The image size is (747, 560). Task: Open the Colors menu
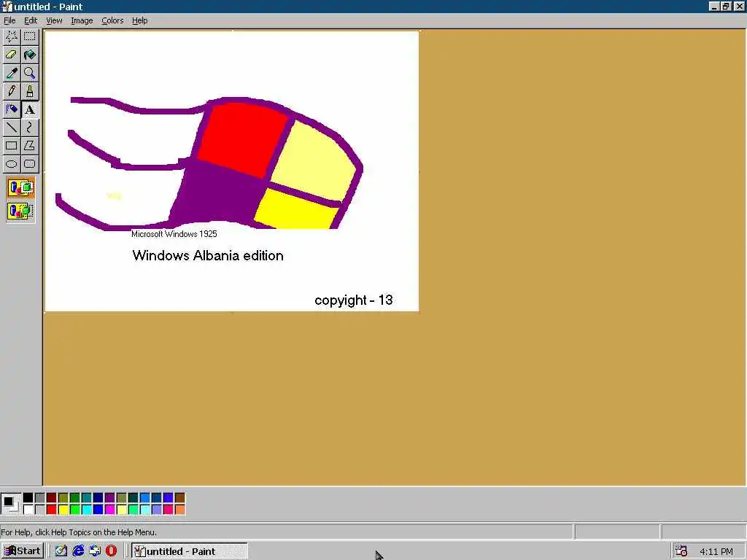coord(112,20)
